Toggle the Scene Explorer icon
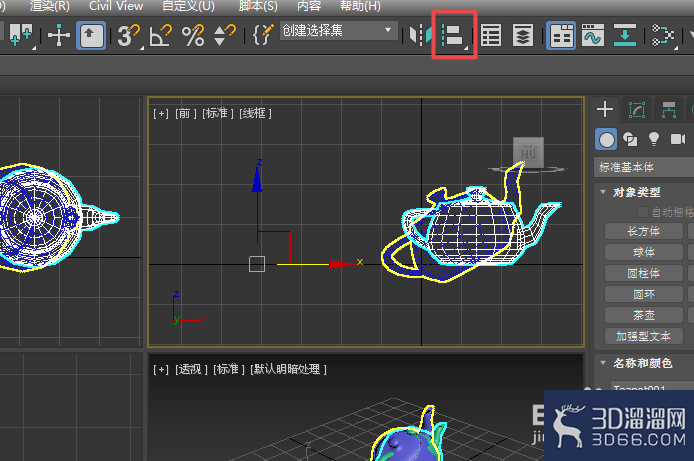Viewport: 694px width, 461px height. tap(491, 35)
